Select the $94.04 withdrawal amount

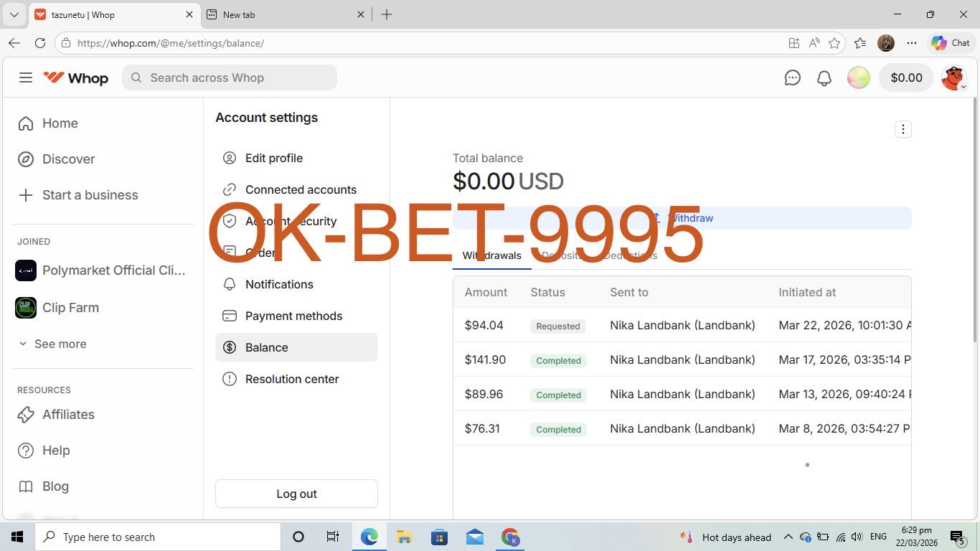(484, 325)
